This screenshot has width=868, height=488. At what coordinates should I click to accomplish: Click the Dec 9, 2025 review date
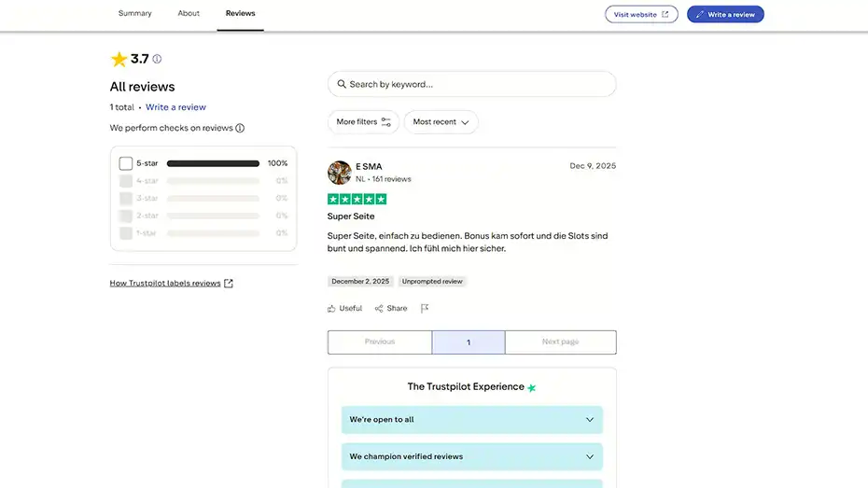click(x=593, y=166)
